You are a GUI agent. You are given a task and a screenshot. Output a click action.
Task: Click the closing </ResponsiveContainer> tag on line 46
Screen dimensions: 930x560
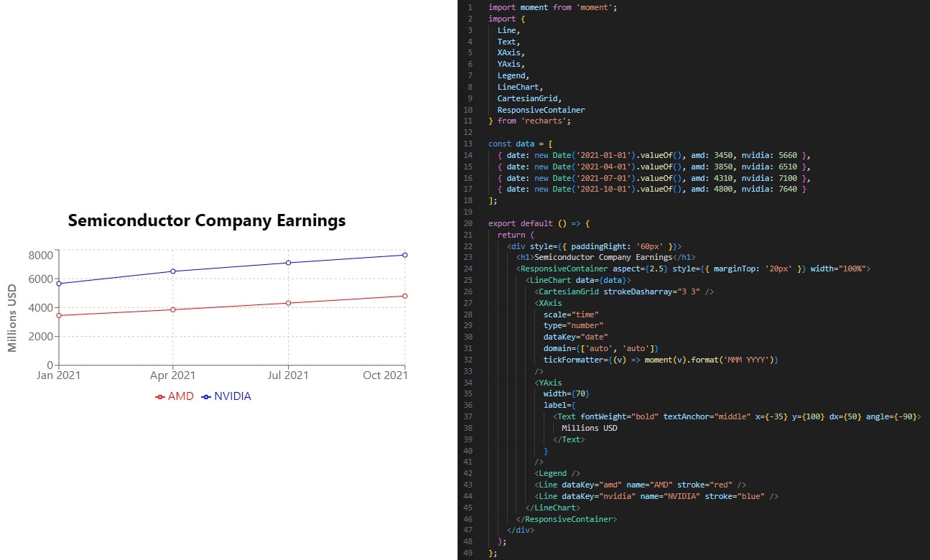coord(567,518)
